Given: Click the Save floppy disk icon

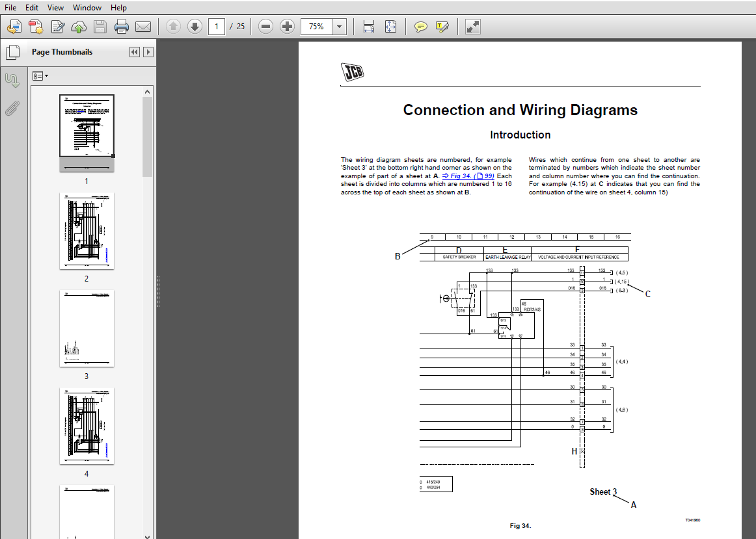Looking at the screenshot, I should point(100,27).
